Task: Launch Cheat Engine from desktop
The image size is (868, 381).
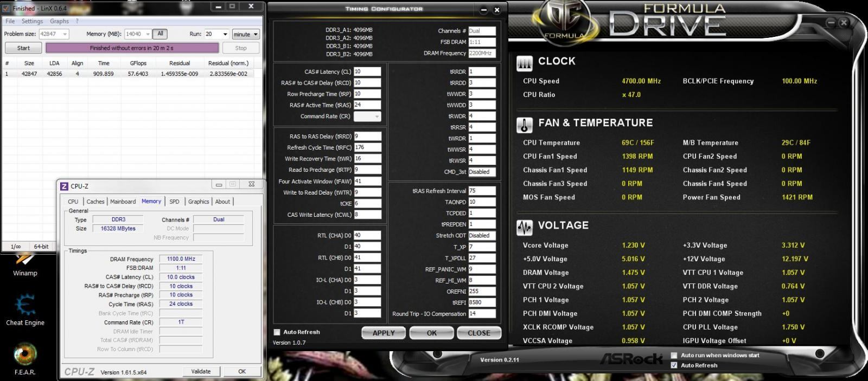Action: pos(25,309)
